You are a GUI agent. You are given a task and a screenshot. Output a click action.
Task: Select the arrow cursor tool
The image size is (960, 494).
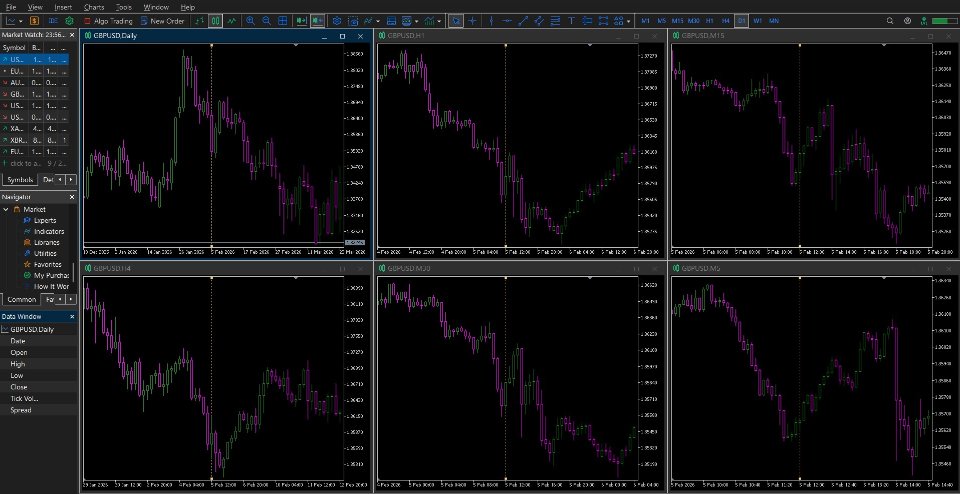[x=456, y=21]
